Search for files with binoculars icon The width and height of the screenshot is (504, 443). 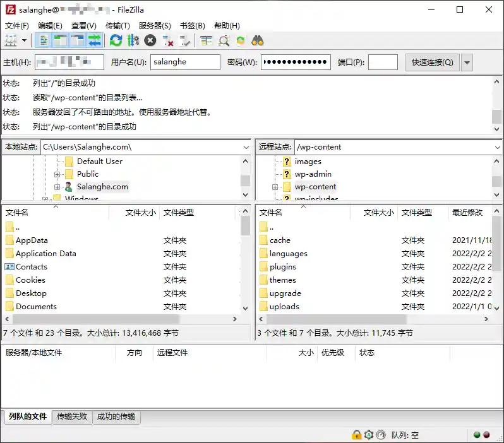pos(258,40)
